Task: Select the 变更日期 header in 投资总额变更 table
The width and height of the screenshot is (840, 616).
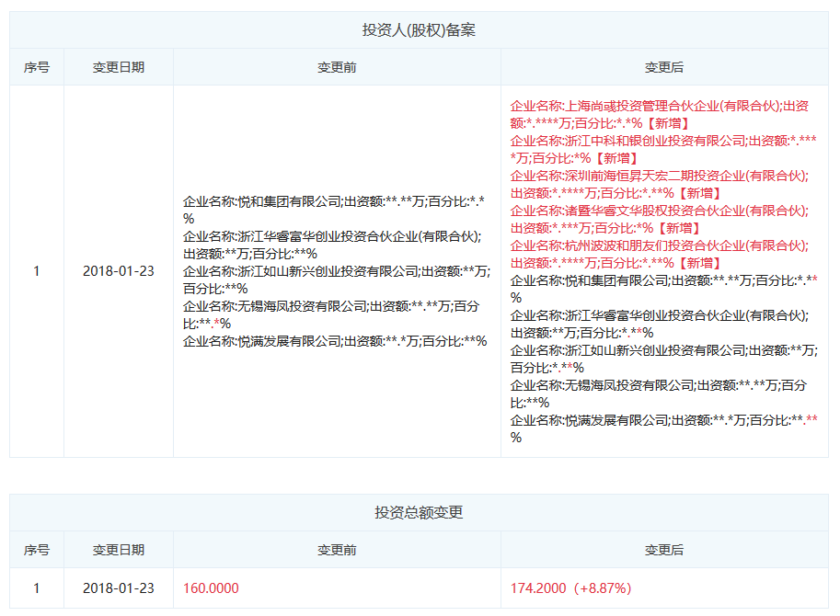Action: pos(119,550)
